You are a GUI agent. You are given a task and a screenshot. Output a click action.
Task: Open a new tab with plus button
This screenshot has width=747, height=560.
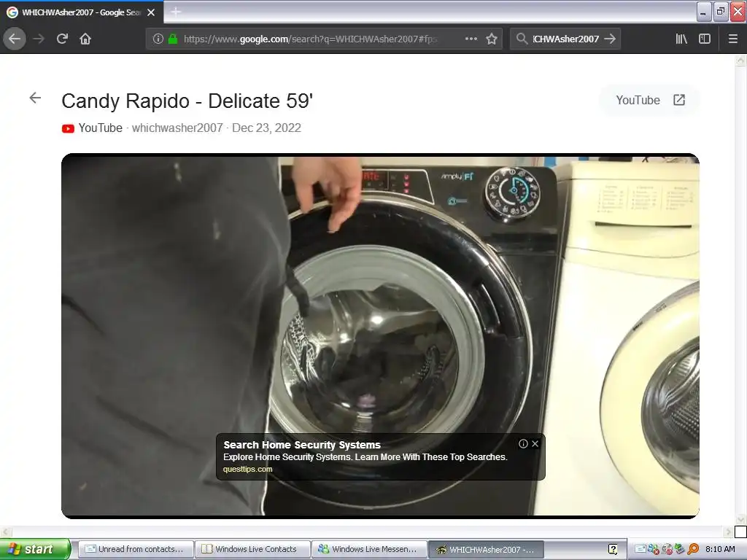[176, 12]
